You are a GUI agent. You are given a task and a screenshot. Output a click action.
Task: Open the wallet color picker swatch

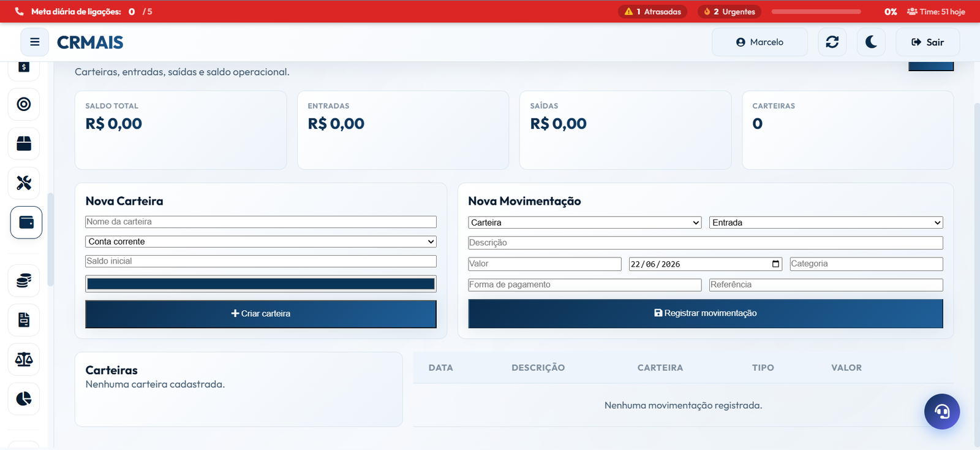[x=261, y=284]
